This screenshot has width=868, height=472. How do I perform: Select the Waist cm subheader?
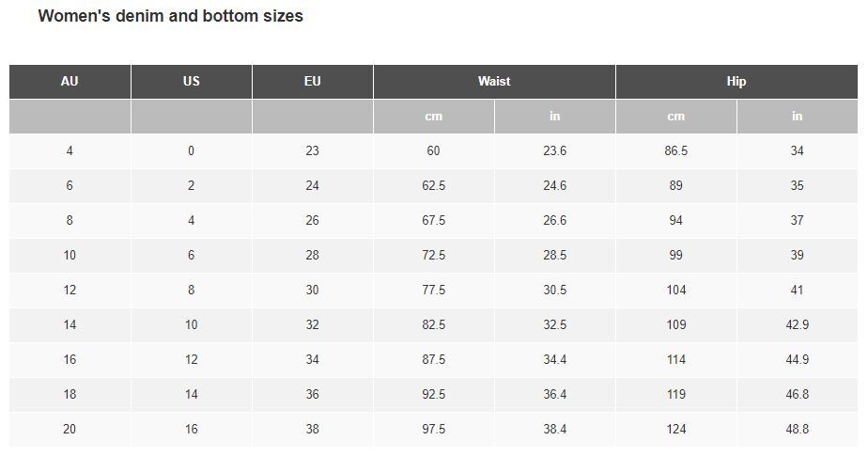click(x=433, y=117)
